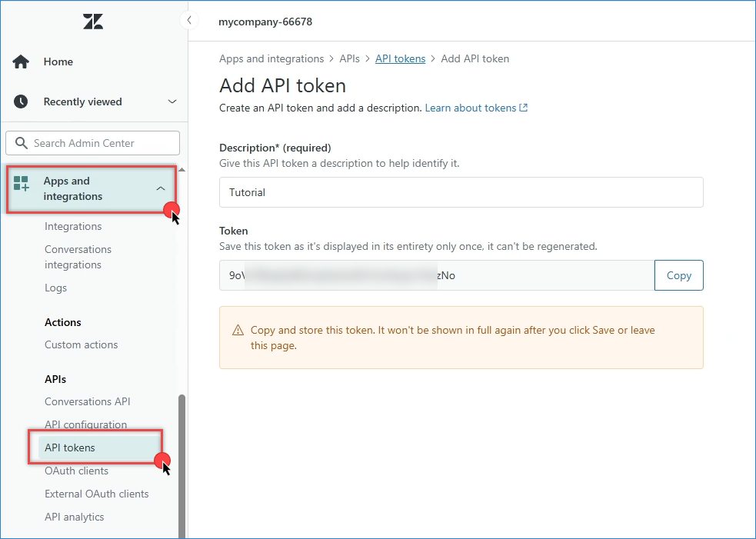Collapse the Apps and integrations section
756x539 pixels.
[160, 188]
